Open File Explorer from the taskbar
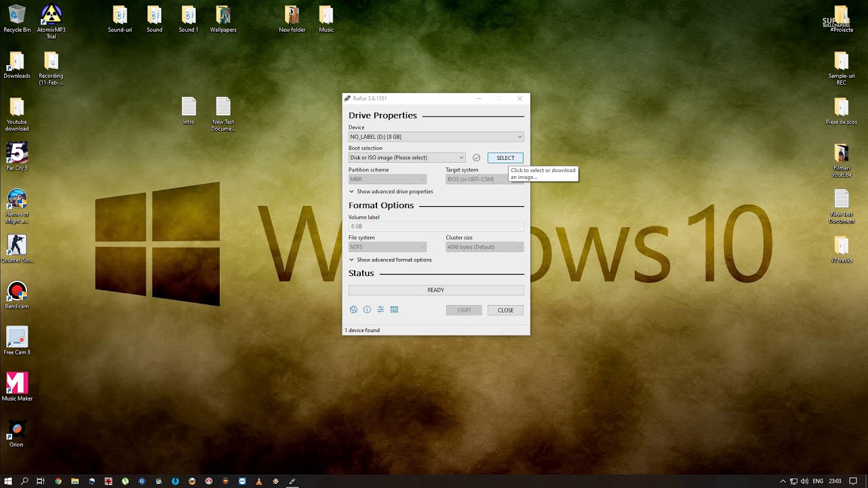Viewport: 868px width, 488px height. tap(75, 481)
